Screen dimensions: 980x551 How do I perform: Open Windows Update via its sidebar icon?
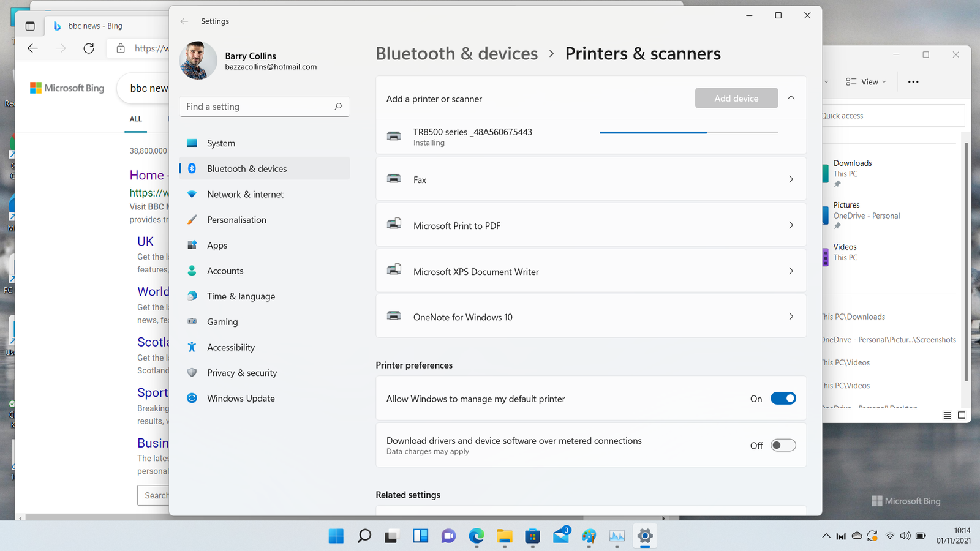[192, 398]
